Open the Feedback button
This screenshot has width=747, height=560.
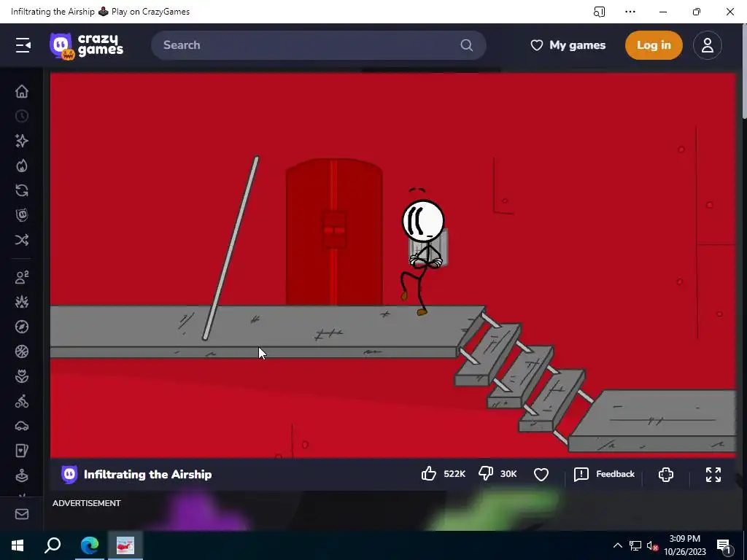click(x=604, y=474)
